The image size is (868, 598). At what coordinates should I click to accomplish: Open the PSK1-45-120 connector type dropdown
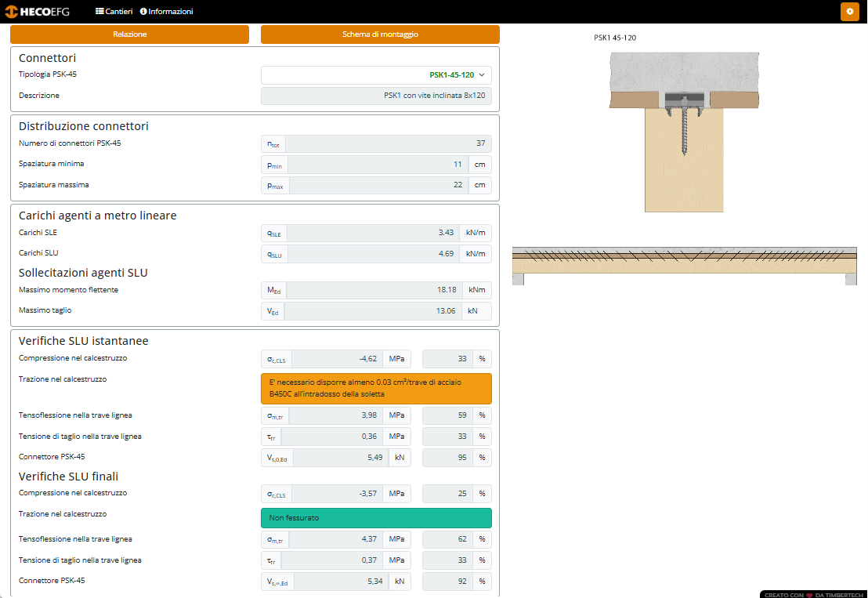[x=376, y=74]
